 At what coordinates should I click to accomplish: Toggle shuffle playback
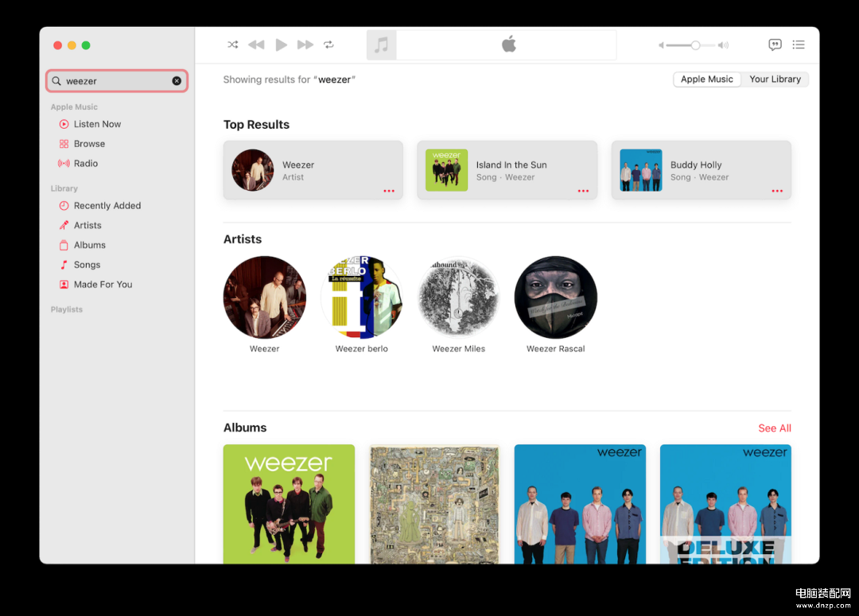click(x=233, y=45)
